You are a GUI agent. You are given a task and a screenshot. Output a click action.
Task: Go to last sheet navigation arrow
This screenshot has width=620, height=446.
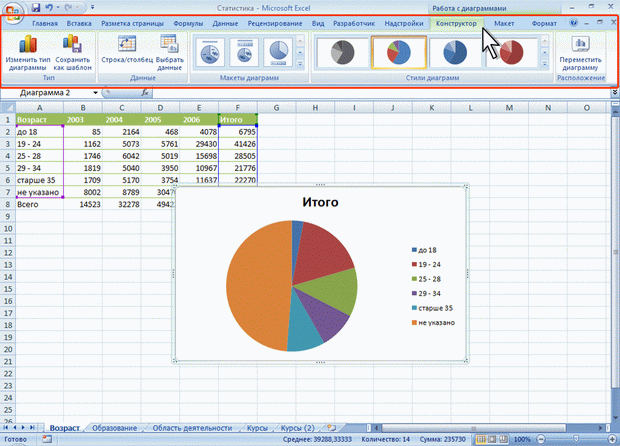click(x=32, y=428)
